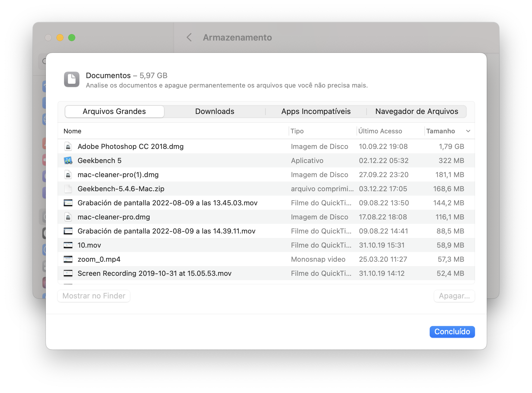Screen dimensions: 532x393
Task: Select mac-cleaner-pro.dmg file name
Action: 114,217
